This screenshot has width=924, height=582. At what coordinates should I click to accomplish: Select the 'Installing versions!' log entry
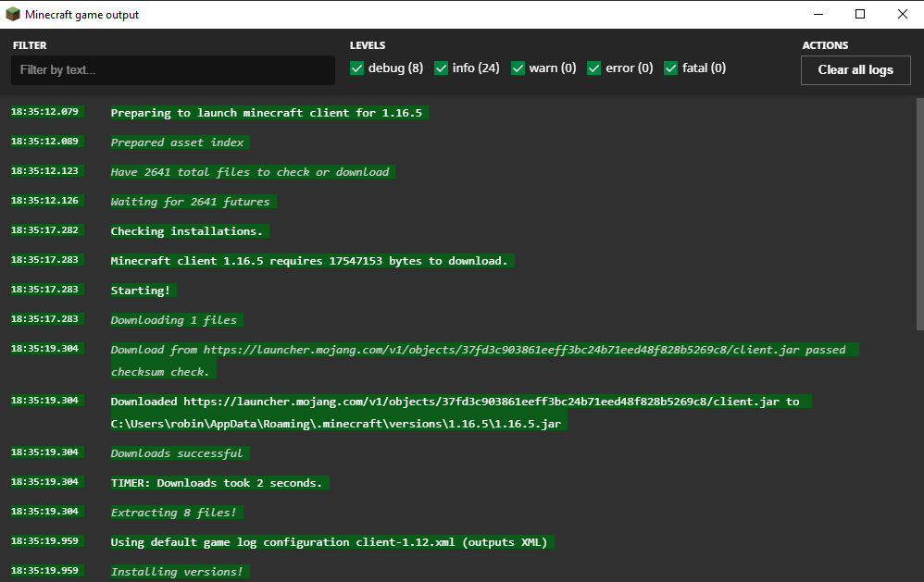[180, 572]
